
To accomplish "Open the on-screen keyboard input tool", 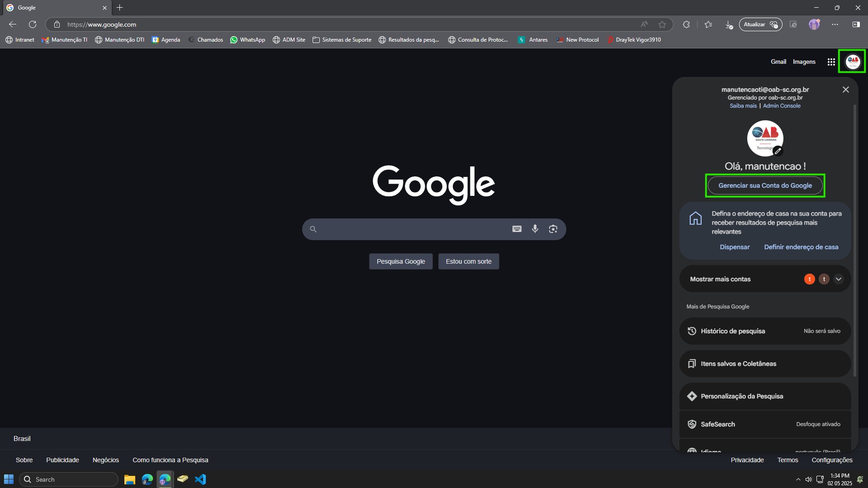I will click(x=517, y=229).
